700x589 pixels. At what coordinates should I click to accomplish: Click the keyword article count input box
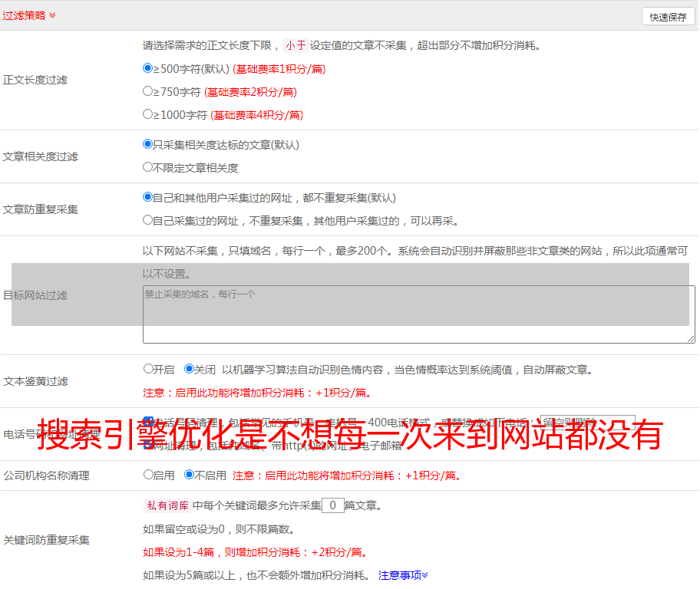click(332, 505)
